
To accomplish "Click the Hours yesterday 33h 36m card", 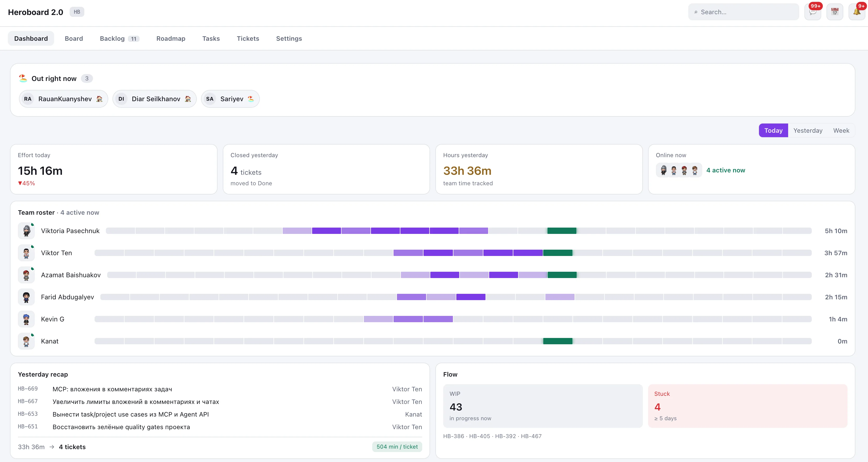I will [539, 169].
